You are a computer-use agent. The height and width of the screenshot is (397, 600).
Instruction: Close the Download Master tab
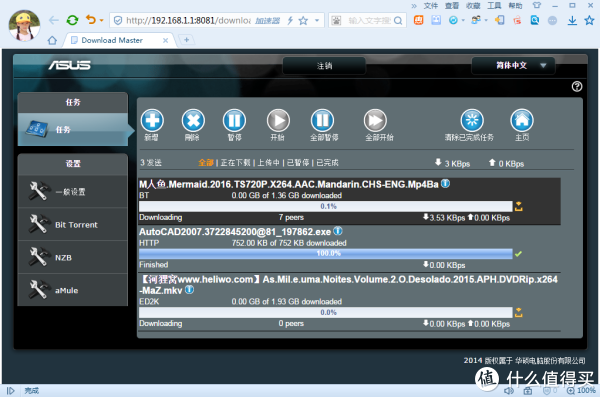tap(165, 40)
